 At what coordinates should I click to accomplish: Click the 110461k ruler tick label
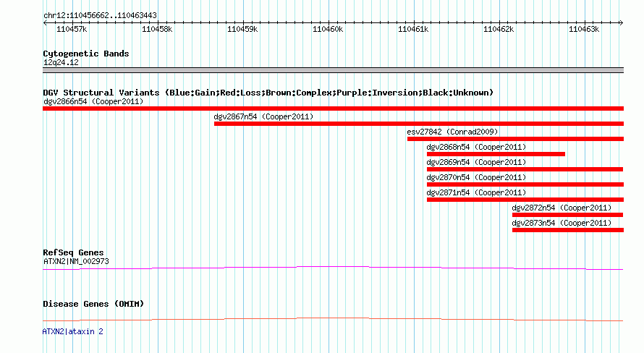(x=413, y=29)
